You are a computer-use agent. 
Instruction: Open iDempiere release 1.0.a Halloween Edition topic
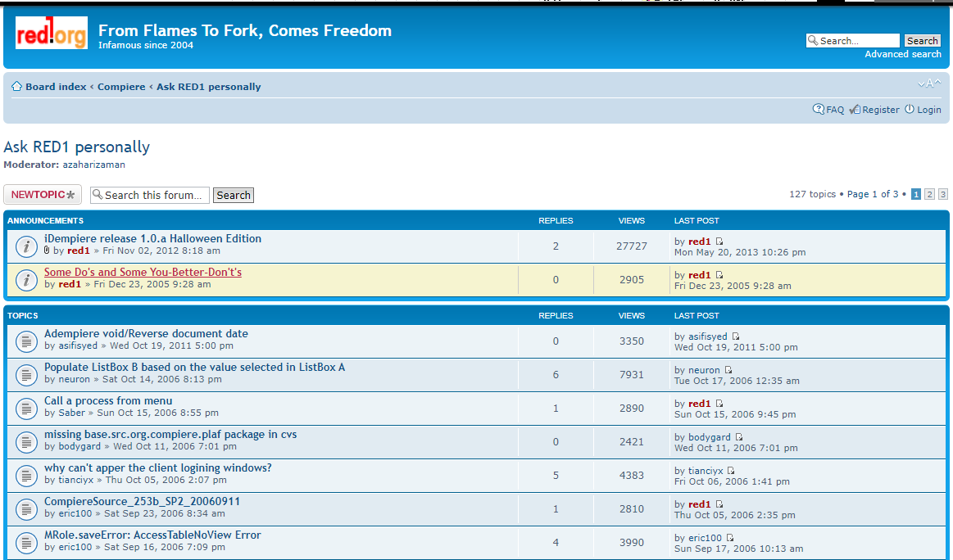pyautogui.click(x=152, y=238)
